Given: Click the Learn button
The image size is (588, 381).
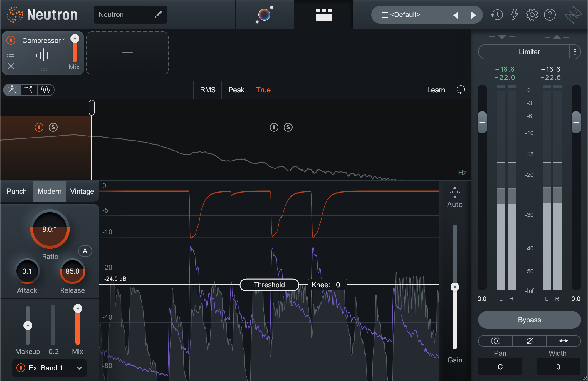Looking at the screenshot, I should 436,90.
